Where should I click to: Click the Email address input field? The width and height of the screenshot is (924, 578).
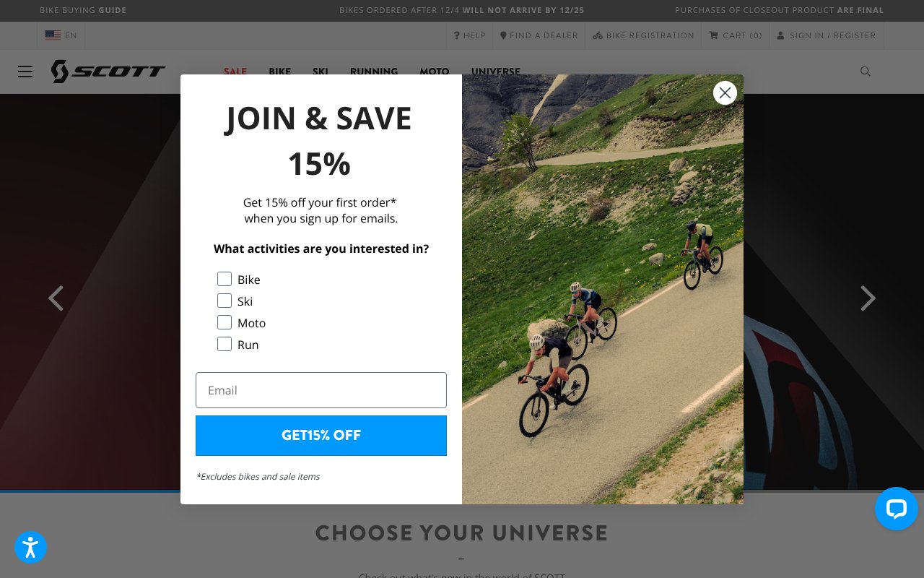point(321,390)
